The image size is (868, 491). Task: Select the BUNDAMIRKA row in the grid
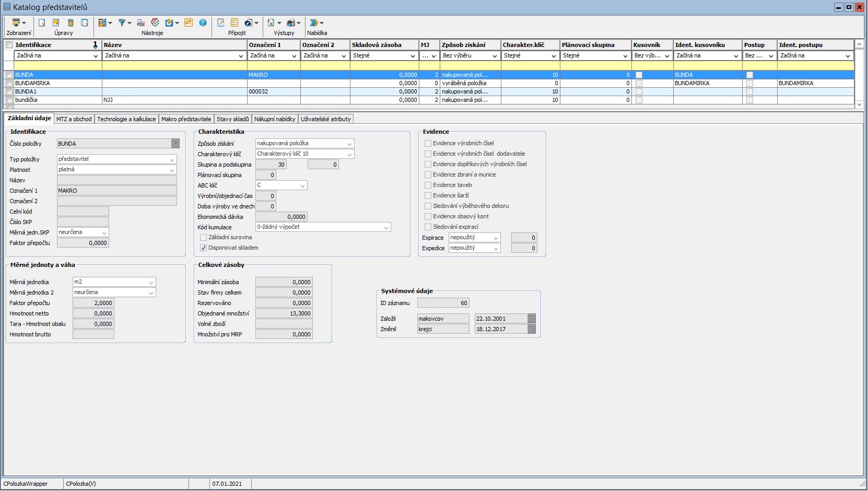(57, 83)
